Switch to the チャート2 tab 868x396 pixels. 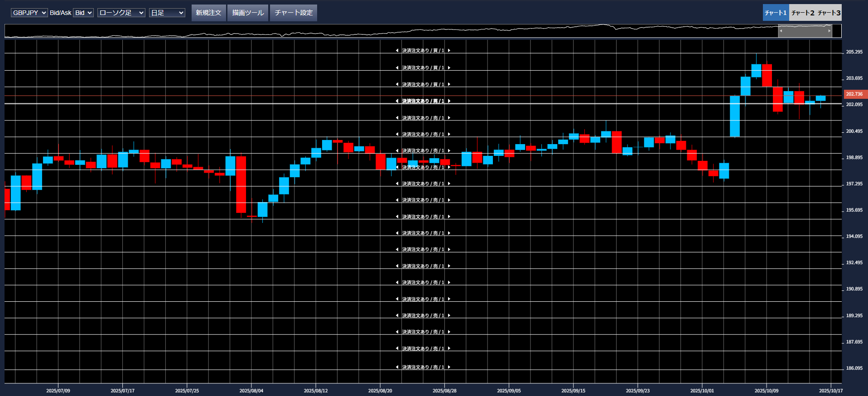coord(802,13)
